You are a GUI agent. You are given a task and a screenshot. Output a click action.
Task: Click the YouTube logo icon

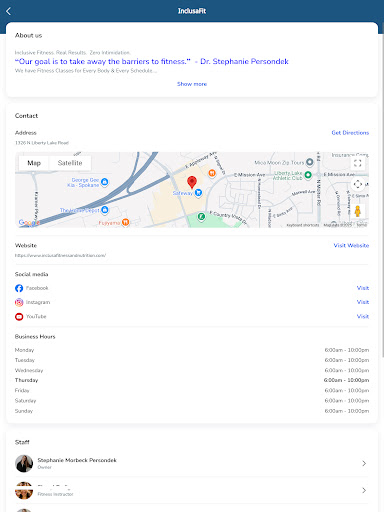(x=19, y=317)
